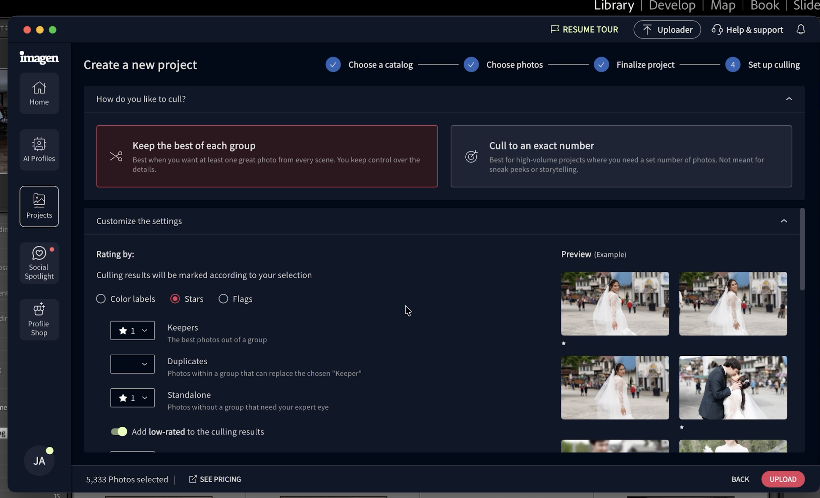The width and height of the screenshot is (820, 498).
Task: Open the See Pricing link
Action: (215, 480)
